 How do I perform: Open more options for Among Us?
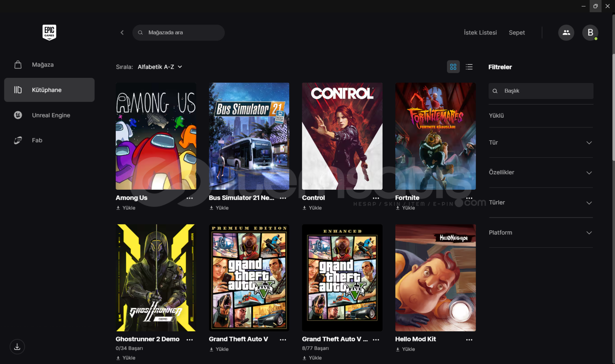pyautogui.click(x=190, y=198)
